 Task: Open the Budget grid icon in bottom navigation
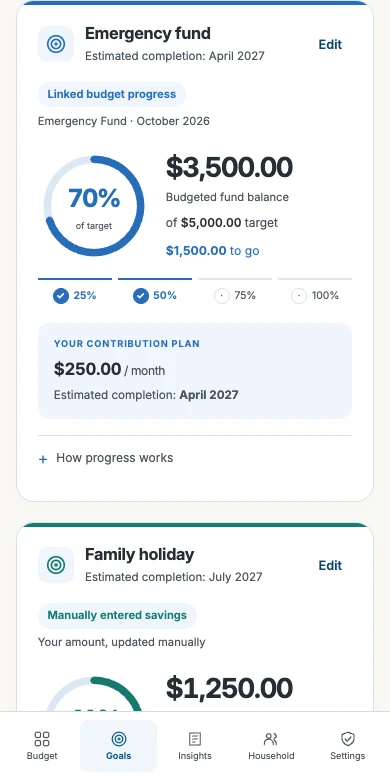coord(42,739)
